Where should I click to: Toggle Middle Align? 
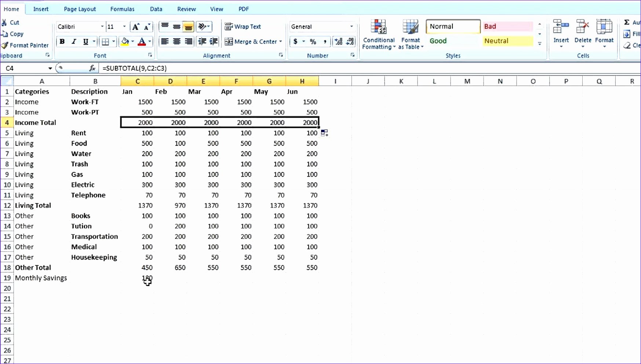pyautogui.click(x=176, y=26)
